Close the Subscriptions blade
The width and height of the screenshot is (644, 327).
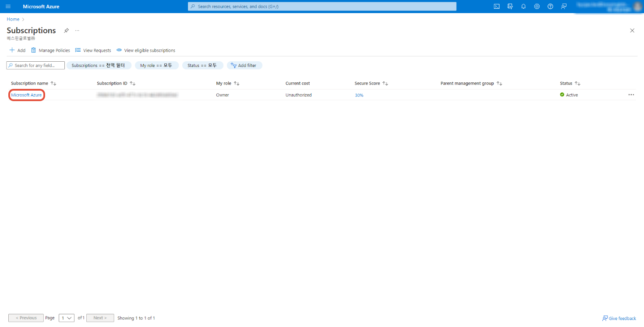tap(632, 31)
